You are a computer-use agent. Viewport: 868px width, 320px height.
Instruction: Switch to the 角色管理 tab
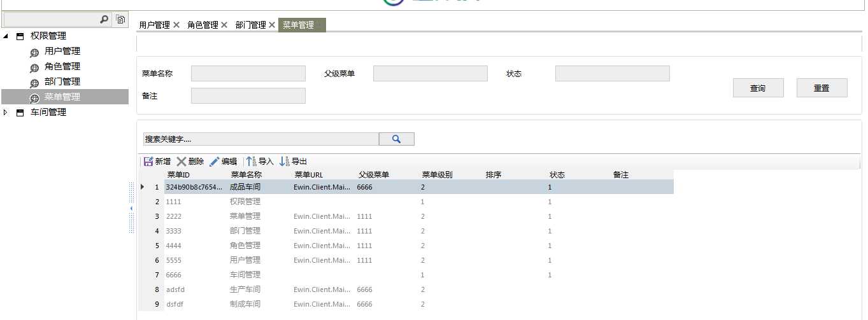203,25
